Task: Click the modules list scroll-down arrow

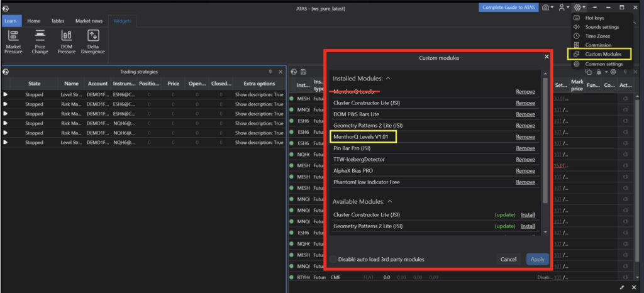Action: click(545, 232)
